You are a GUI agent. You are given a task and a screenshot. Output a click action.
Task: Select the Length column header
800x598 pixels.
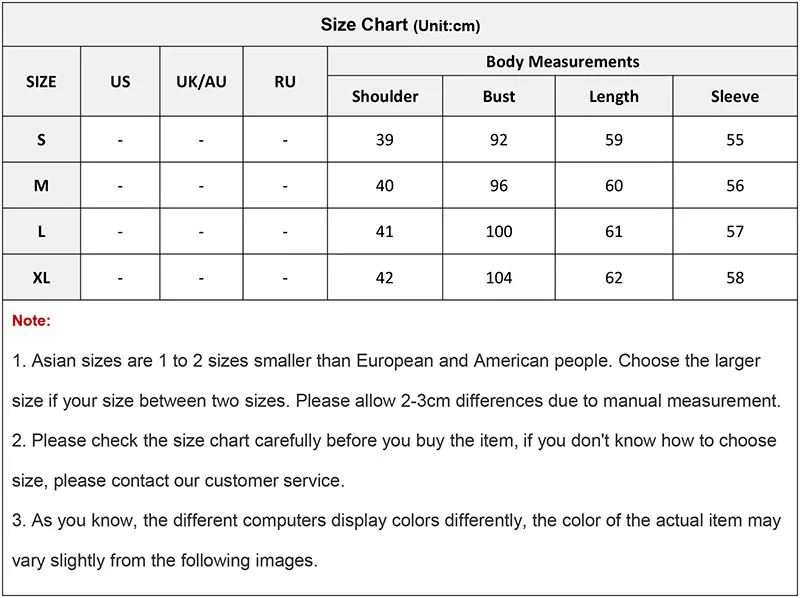[614, 96]
